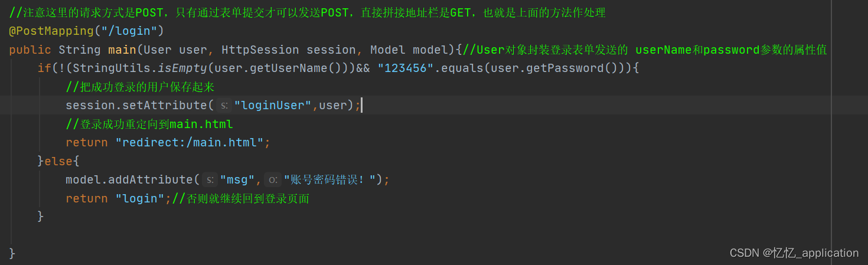Click the comment about 登录成功重定向到main.html
Image resolution: width=868 pixels, height=265 pixels.
[x=149, y=124]
